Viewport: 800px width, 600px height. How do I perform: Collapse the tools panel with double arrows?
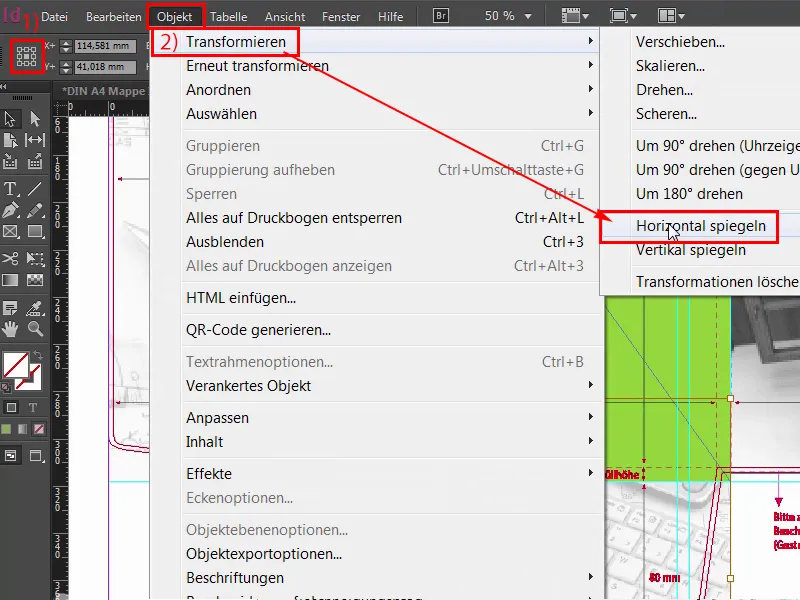(4, 87)
